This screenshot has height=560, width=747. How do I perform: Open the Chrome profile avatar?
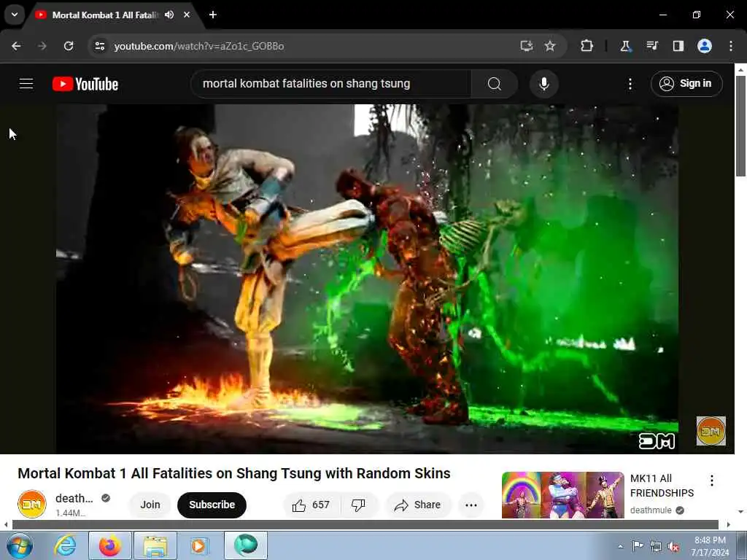(705, 46)
